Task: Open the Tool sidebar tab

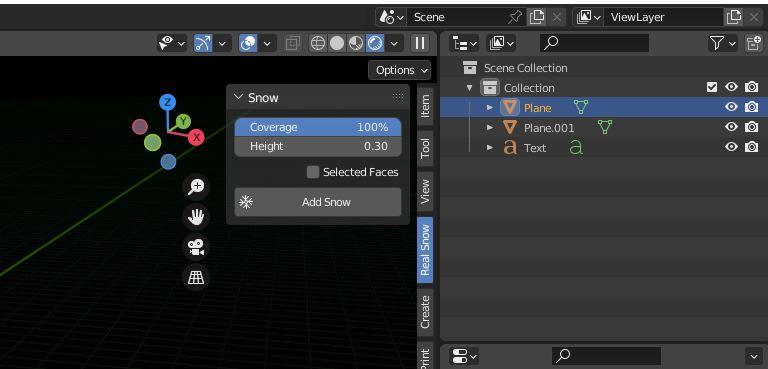Action: click(425, 148)
